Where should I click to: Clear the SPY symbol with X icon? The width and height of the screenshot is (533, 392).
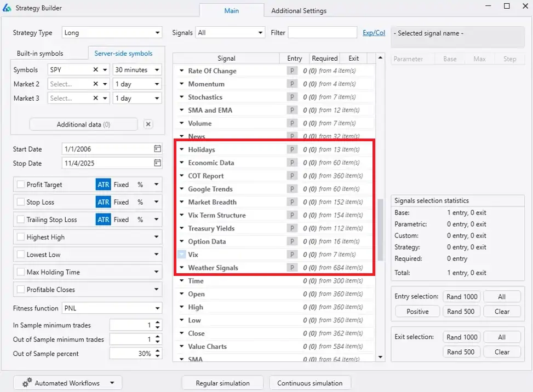click(95, 70)
